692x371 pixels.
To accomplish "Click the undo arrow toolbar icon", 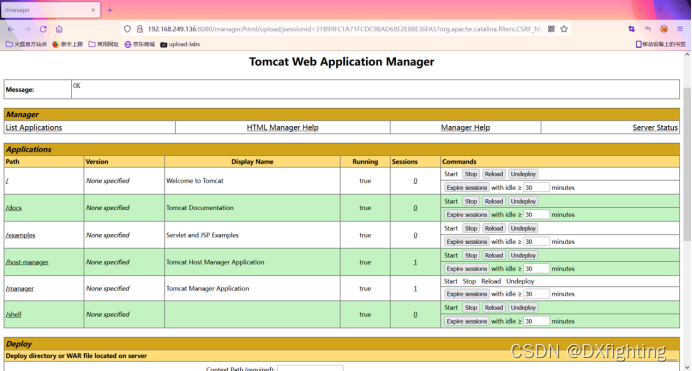I will (647, 29).
